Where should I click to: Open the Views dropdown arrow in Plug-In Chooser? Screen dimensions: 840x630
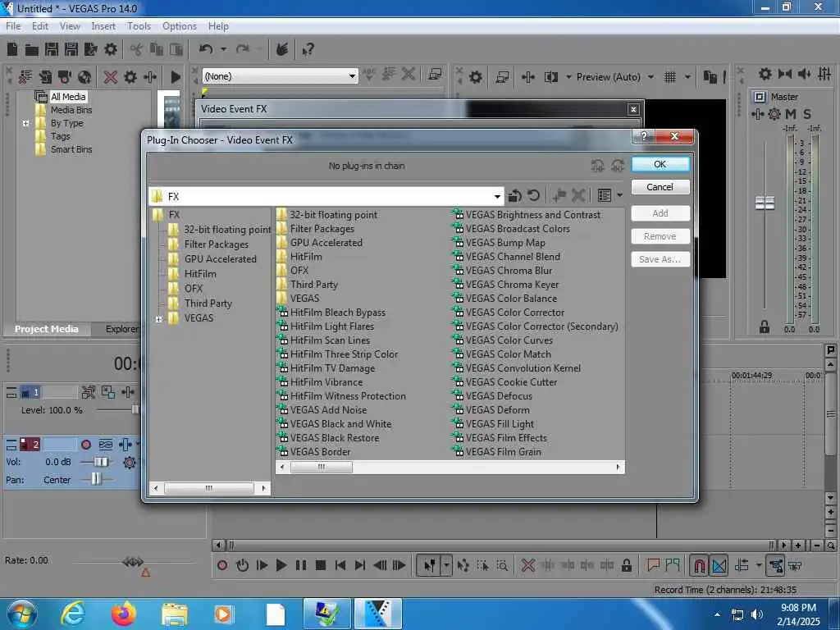[x=620, y=195]
